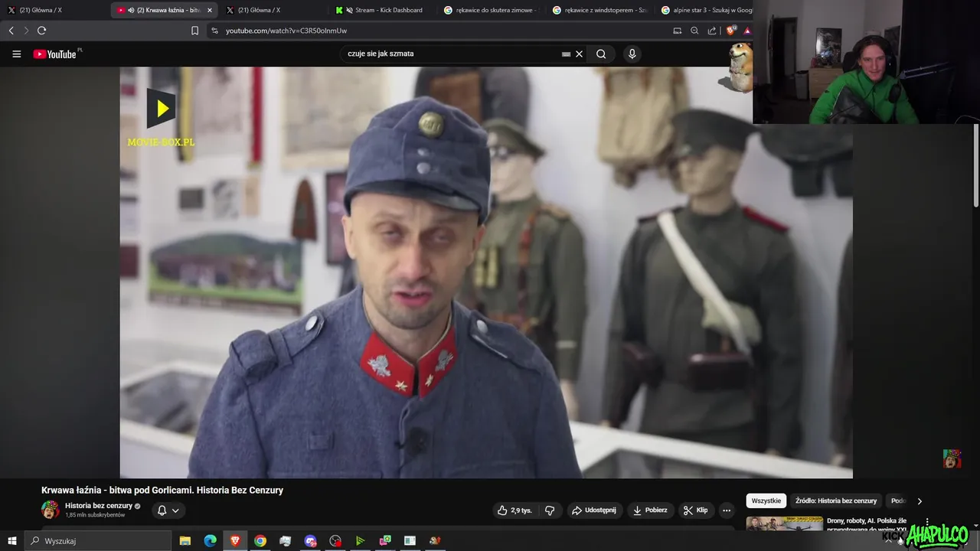980x551 pixels.
Task: Click the 1,85 mln subskrybentów text
Action: coord(95,516)
